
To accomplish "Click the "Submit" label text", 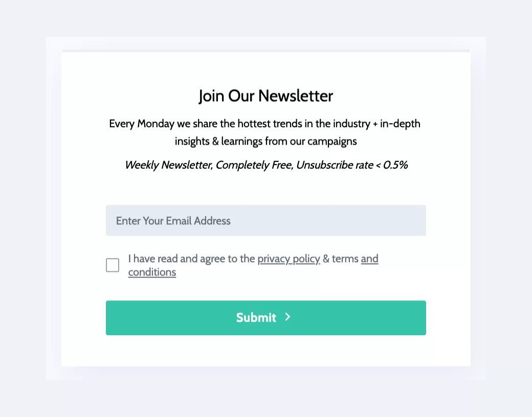I will point(256,318).
